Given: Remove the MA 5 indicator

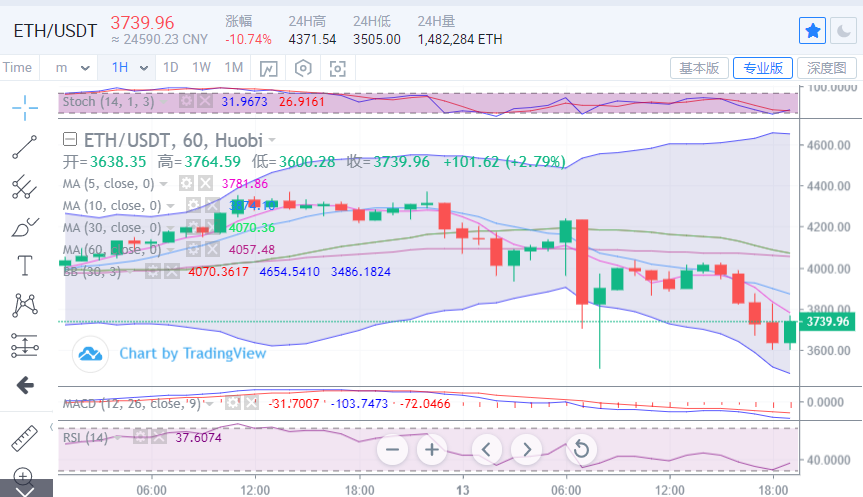Looking at the screenshot, I should 205,183.
